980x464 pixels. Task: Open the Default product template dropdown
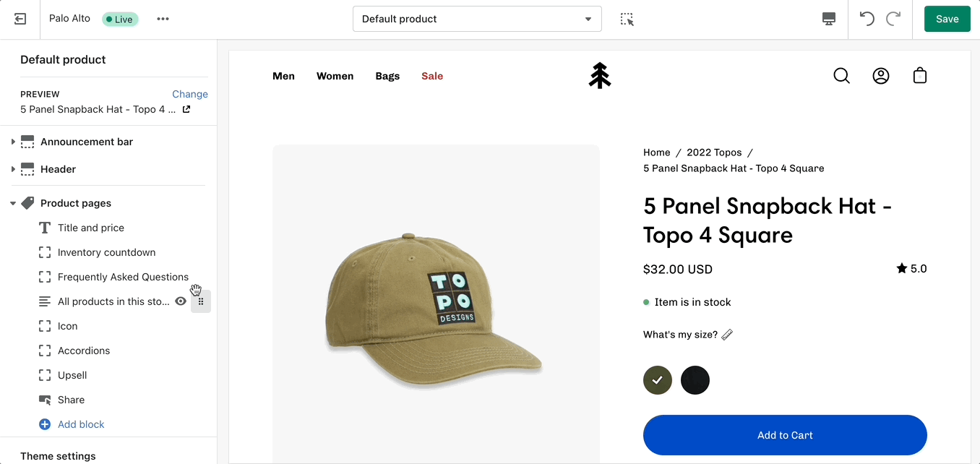click(477, 20)
